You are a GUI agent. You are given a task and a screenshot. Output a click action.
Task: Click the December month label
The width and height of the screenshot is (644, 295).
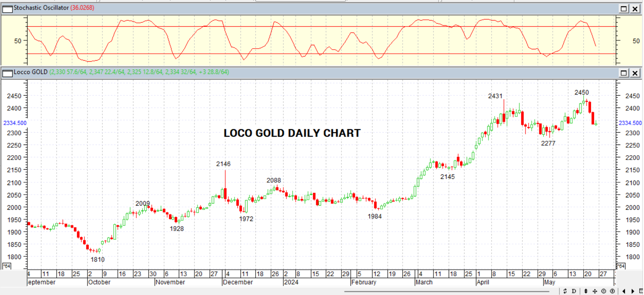click(238, 282)
